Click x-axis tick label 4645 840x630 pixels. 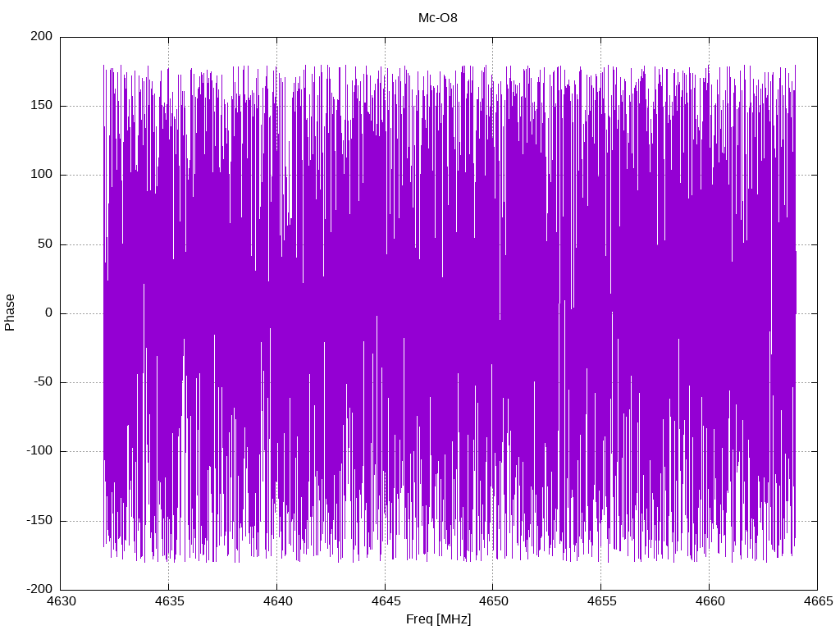[386, 601]
